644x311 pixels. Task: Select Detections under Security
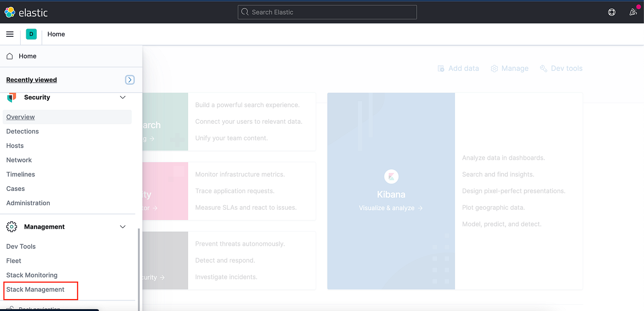click(x=22, y=131)
